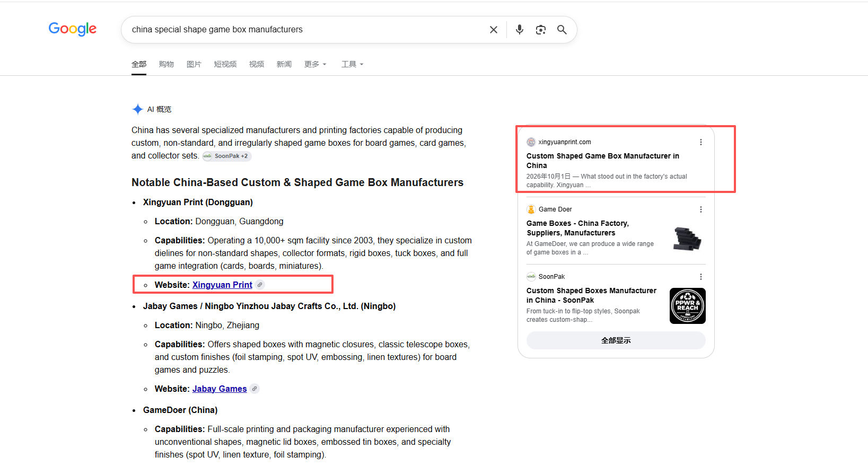Click the 全部显示 button
Screen dimensions: 868x466
point(616,340)
